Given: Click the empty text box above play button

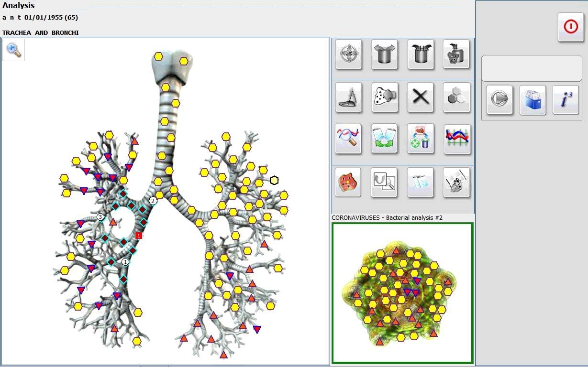Looking at the screenshot, I should coord(532,68).
